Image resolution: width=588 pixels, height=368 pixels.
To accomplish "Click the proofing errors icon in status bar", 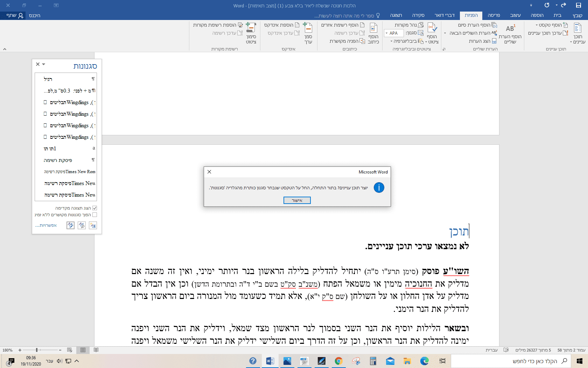I will [506, 350].
